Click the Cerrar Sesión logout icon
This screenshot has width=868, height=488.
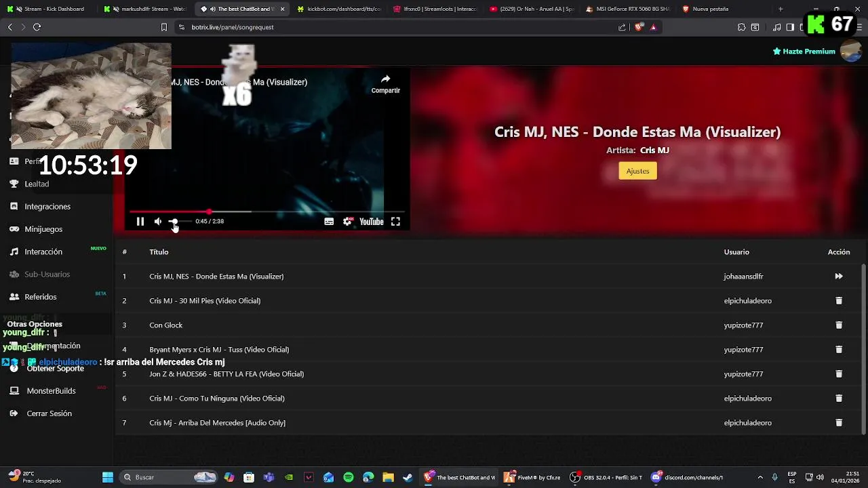coord(14,413)
